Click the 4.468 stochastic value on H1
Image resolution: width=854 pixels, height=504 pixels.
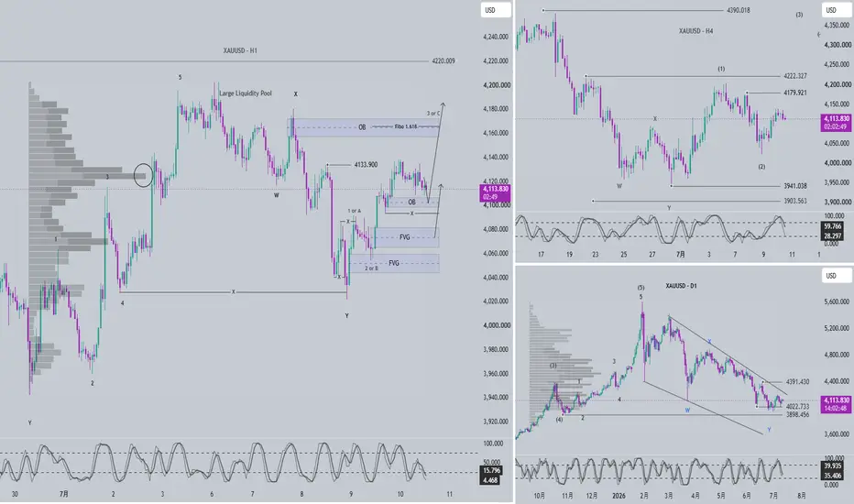[x=491, y=480]
